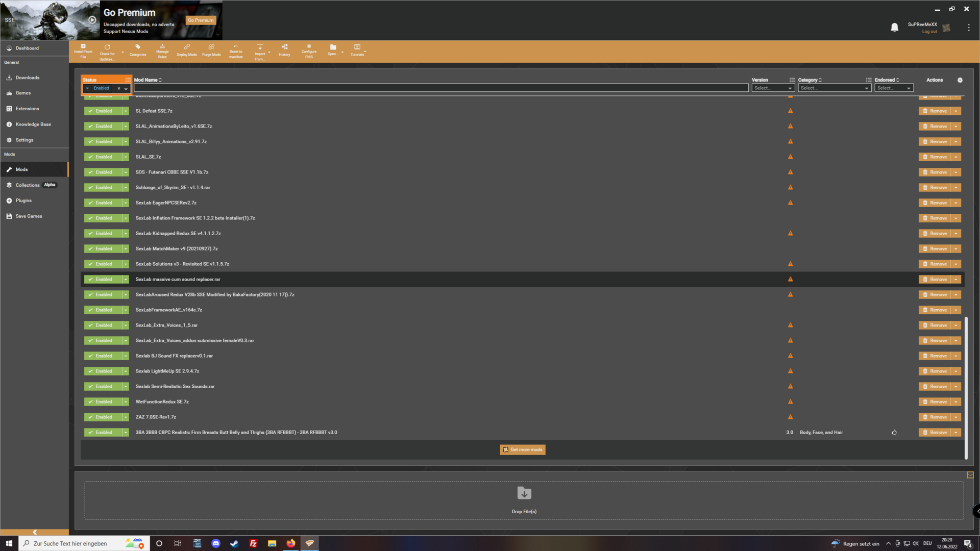The width and height of the screenshot is (980, 551).
Task: Open Downloads page
Action: click(x=28, y=78)
